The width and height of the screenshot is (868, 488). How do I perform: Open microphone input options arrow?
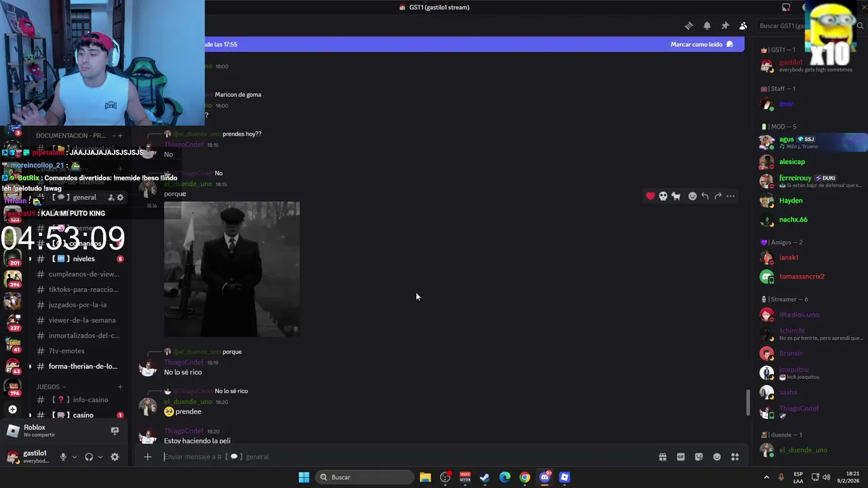(75, 457)
